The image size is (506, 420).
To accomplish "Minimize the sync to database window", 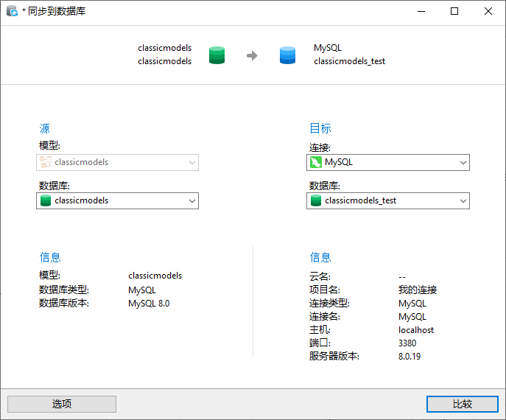I will tap(421, 11).
